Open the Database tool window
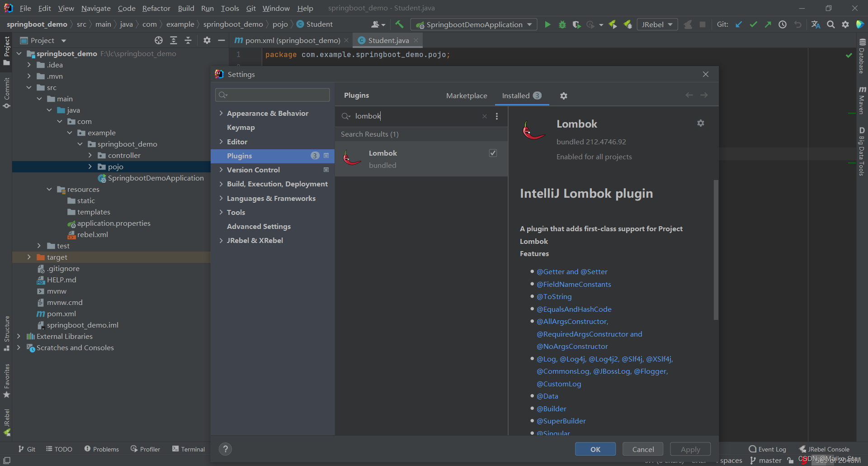This screenshot has height=466, width=868. [x=862, y=56]
